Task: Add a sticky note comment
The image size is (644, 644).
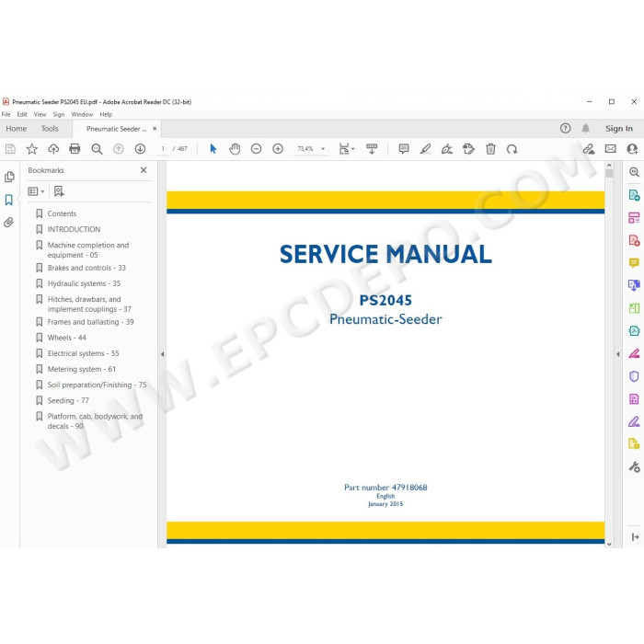Action: 404,149
